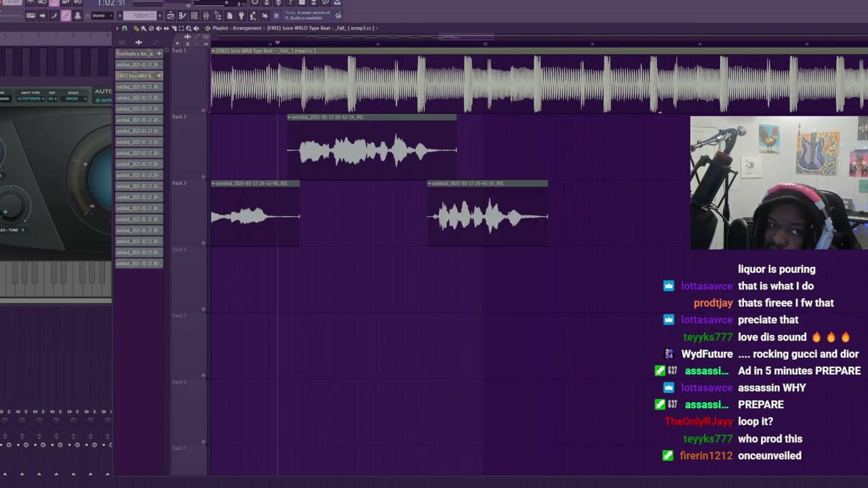Image resolution: width=868 pixels, height=488 pixels.
Task: Open the Playlist view from main toolbar
Action: tap(171, 16)
